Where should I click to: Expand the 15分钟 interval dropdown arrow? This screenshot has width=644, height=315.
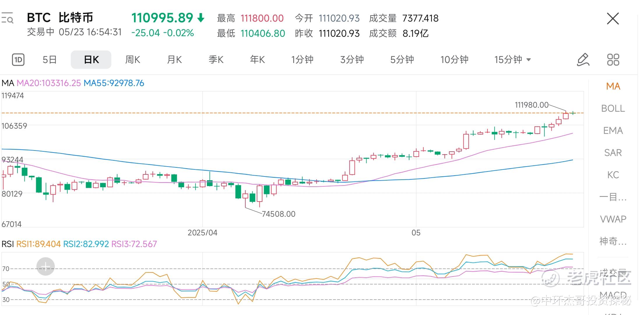[x=529, y=60]
